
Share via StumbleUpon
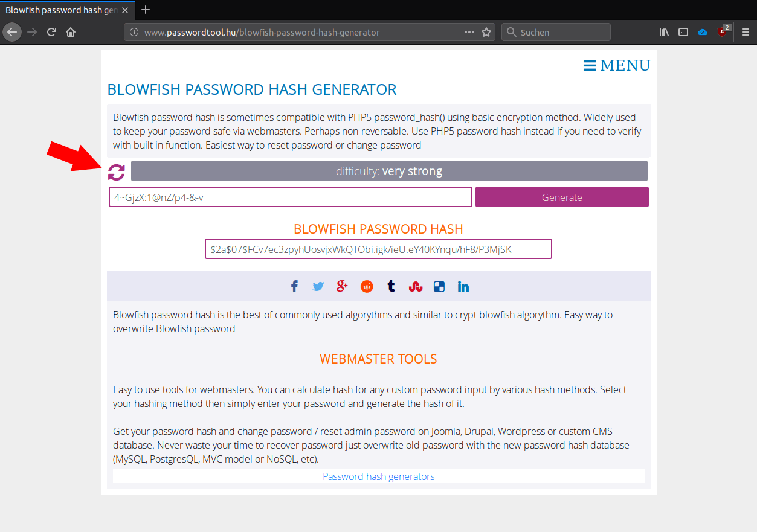pyautogui.click(x=415, y=286)
